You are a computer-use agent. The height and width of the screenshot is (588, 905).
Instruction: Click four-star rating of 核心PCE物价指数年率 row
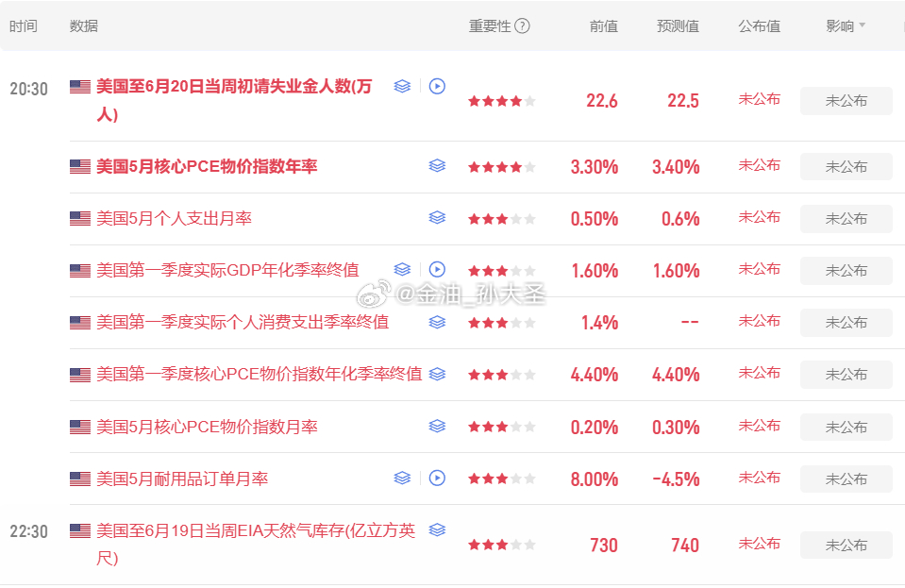pyautogui.click(x=501, y=167)
